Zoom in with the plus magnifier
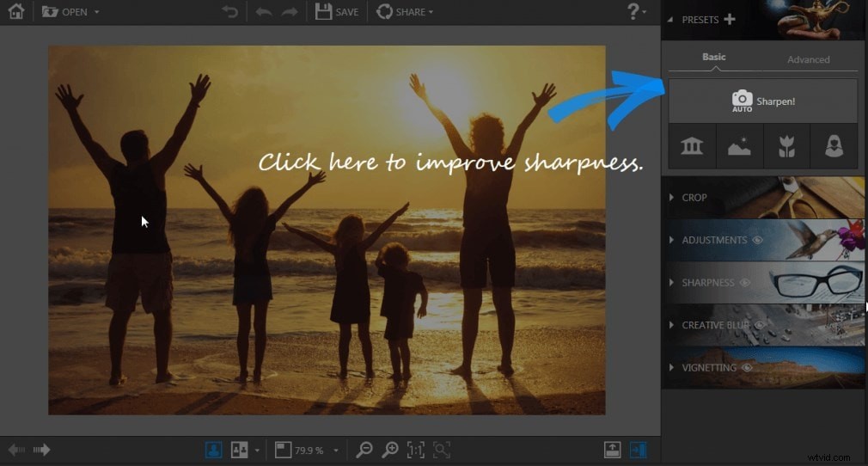Viewport: 868px width, 466px height. pyautogui.click(x=390, y=450)
